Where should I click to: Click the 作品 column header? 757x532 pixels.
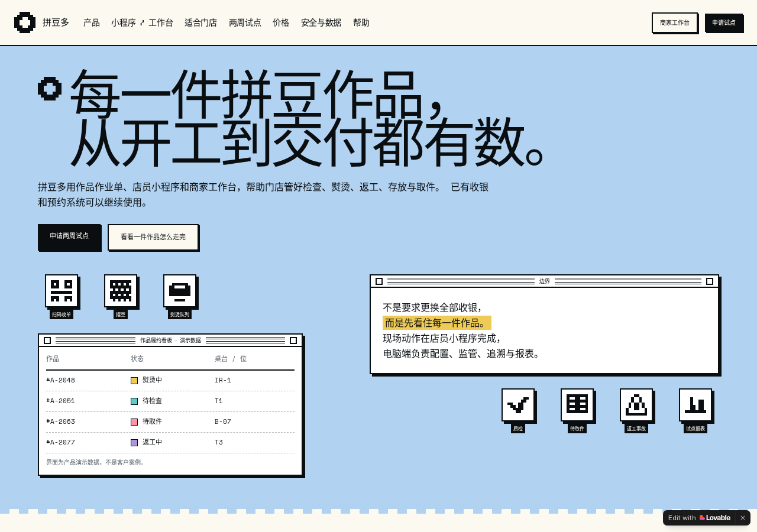pos(53,359)
